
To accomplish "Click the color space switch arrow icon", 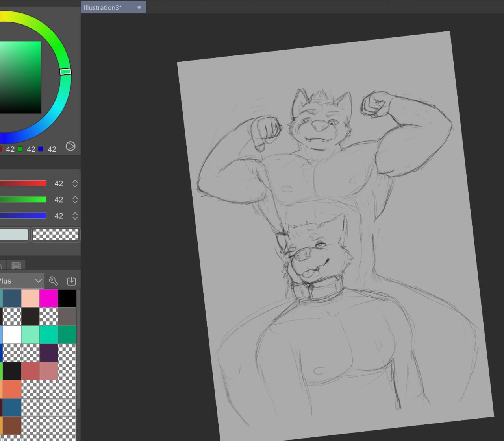I will click(x=70, y=146).
